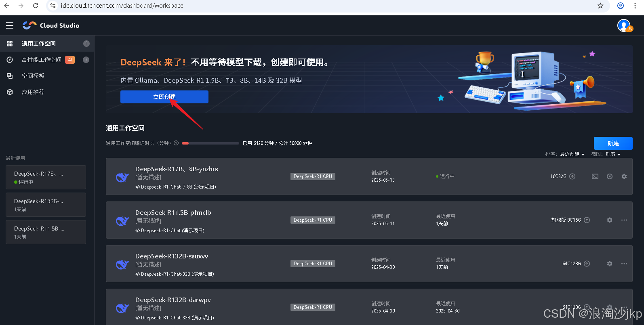Image resolution: width=644 pixels, height=325 pixels.
Task: Click badge 7 beside 高性能工作空间
Action: pos(86,60)
